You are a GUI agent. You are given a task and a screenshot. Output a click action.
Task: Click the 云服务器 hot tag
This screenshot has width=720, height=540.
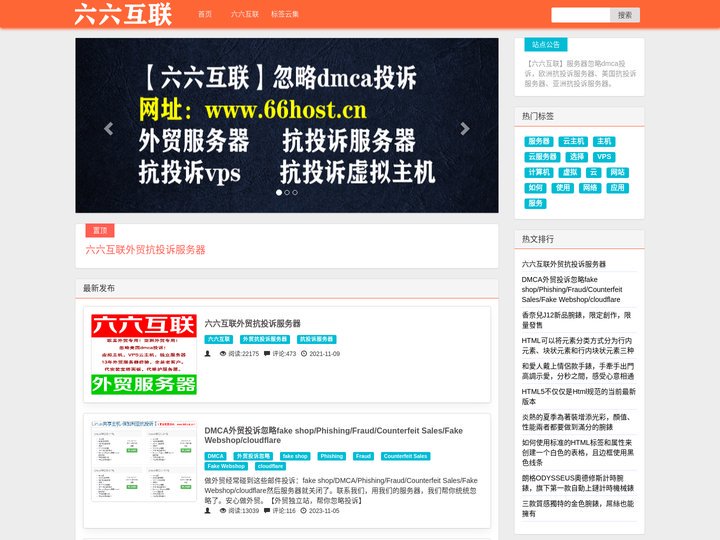tap(542, 157)
